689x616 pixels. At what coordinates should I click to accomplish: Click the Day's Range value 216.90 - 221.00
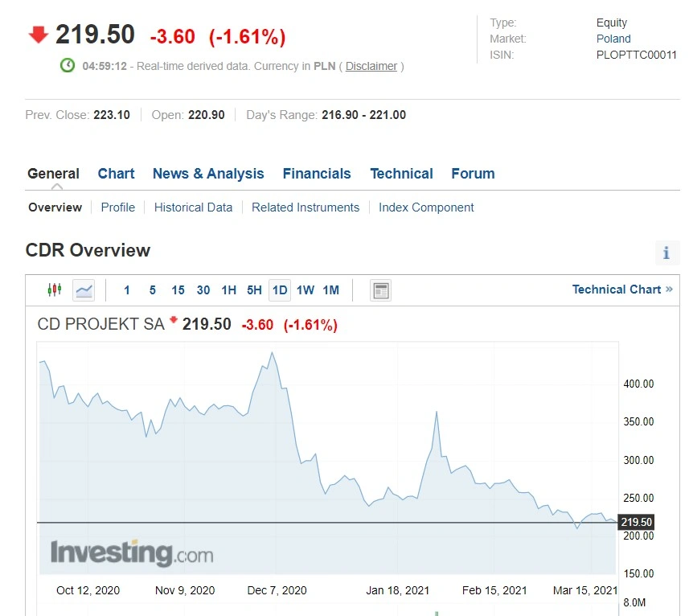pyautogui.click(x=364, y=115)
